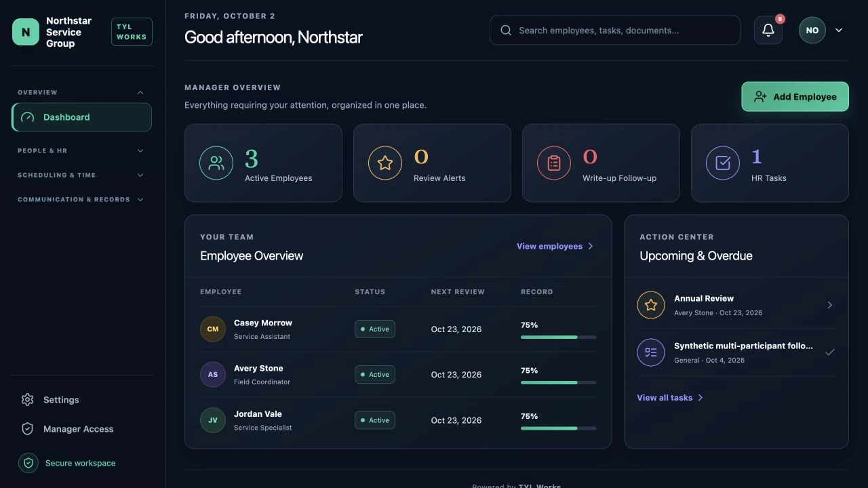Open Settings from the sidebar
This screenshot has width=868, height=488.
[x=81, y=400]
